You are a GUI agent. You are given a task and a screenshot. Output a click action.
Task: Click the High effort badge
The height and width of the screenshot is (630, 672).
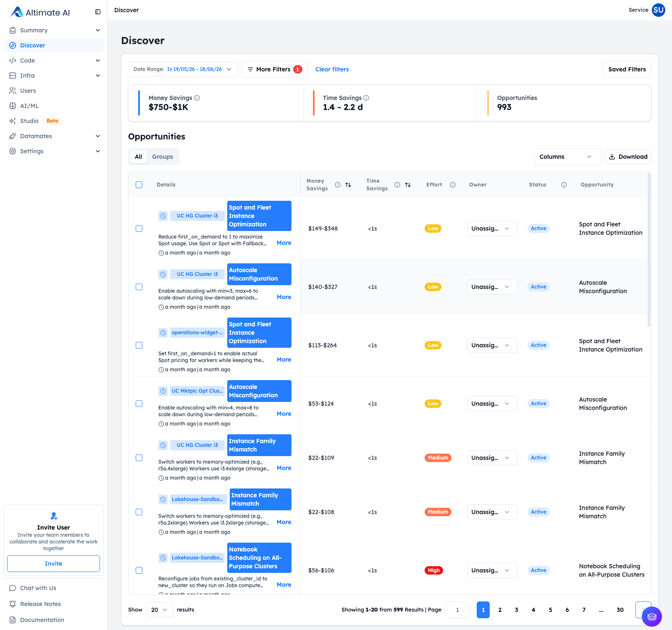tap(434, 570)
